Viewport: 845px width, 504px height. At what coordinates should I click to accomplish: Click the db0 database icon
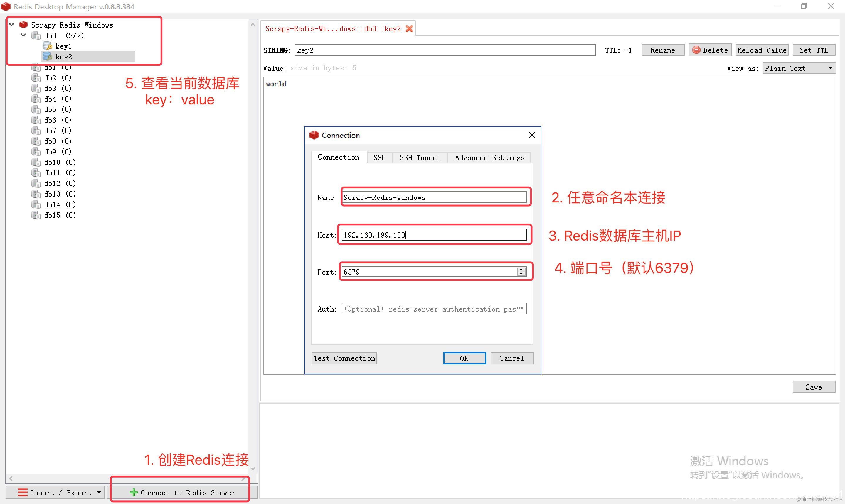(36, 35)
